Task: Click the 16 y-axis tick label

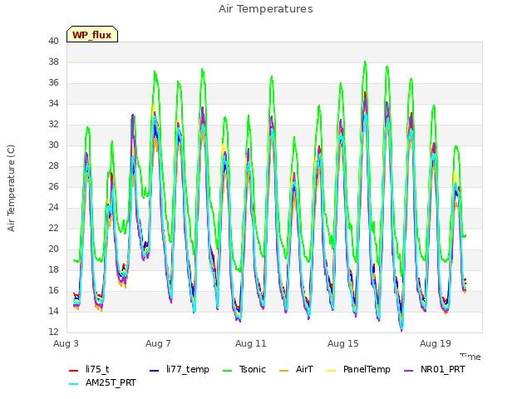Action: pos(53,290)
